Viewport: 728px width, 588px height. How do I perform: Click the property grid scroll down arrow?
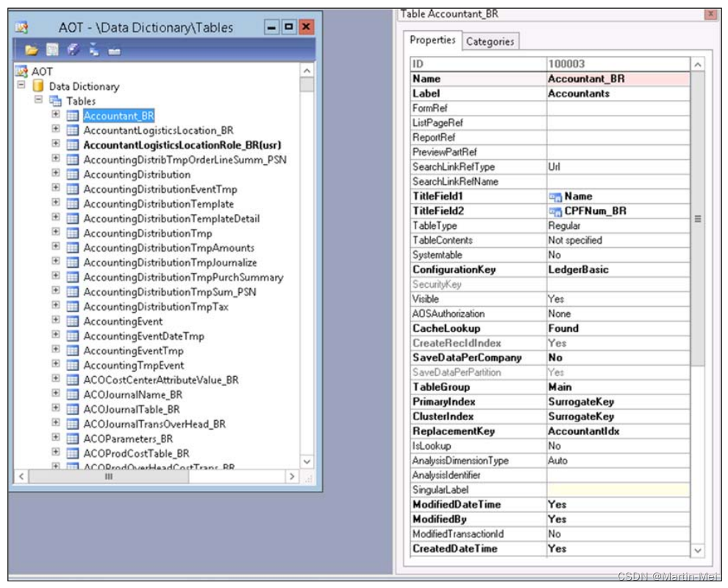pos(697,550)
